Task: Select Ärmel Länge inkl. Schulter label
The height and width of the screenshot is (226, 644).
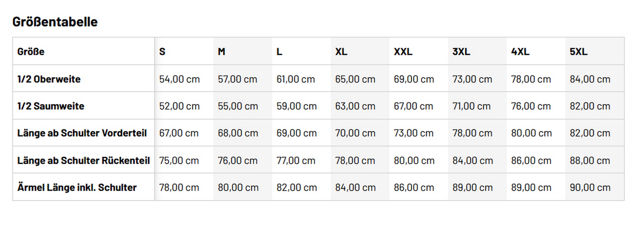Action: [77, 187]
